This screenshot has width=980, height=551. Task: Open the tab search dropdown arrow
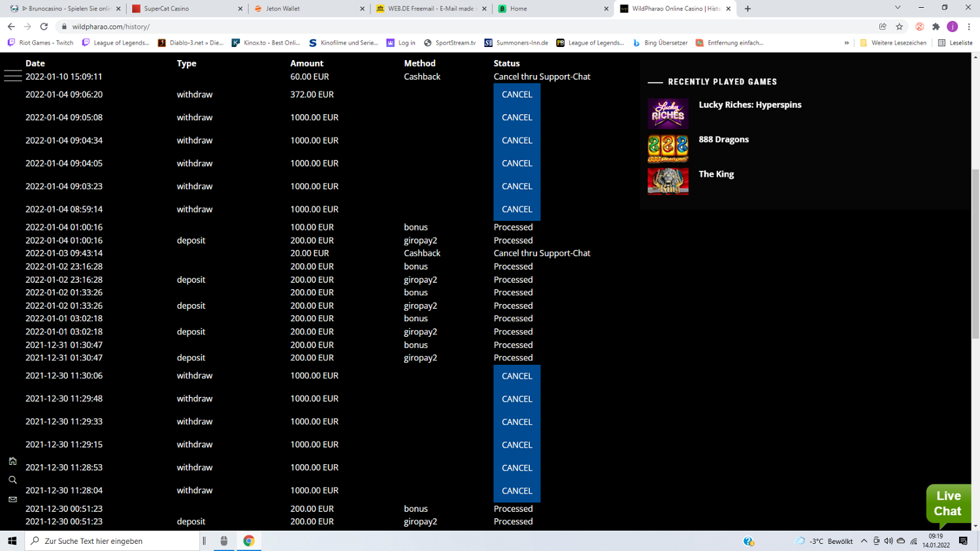[x=898, y=8]
